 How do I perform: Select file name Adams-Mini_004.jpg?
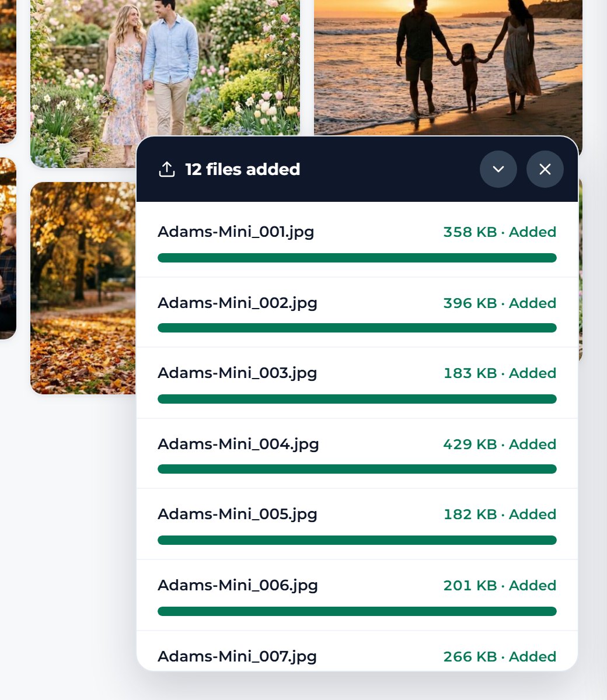click(x=238, y=444)
